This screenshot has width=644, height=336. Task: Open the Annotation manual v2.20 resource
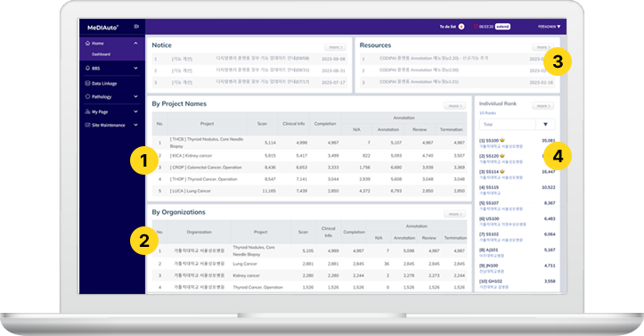pyautogui.click(x=457, y=59)
